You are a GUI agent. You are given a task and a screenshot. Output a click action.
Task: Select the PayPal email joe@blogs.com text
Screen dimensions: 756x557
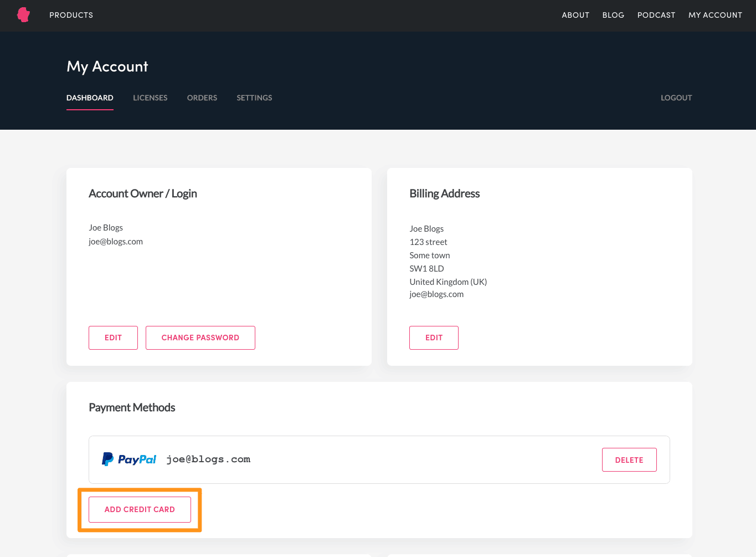[208, 459]
